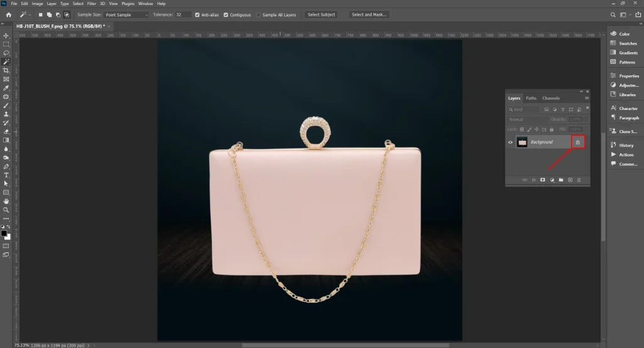Toggle Lock position in Layers panel
Image resolution: width=644 pixels, height=348 pixels.
pos(536,129)
